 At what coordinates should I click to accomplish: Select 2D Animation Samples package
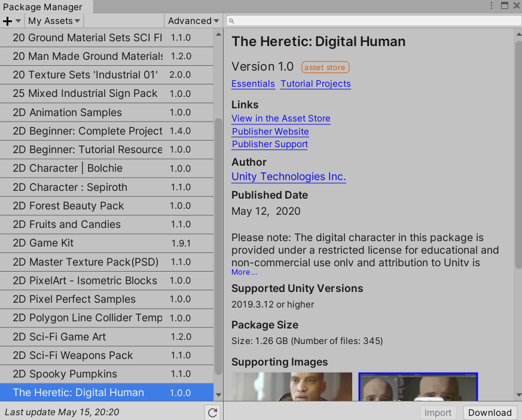pos(106,112)
